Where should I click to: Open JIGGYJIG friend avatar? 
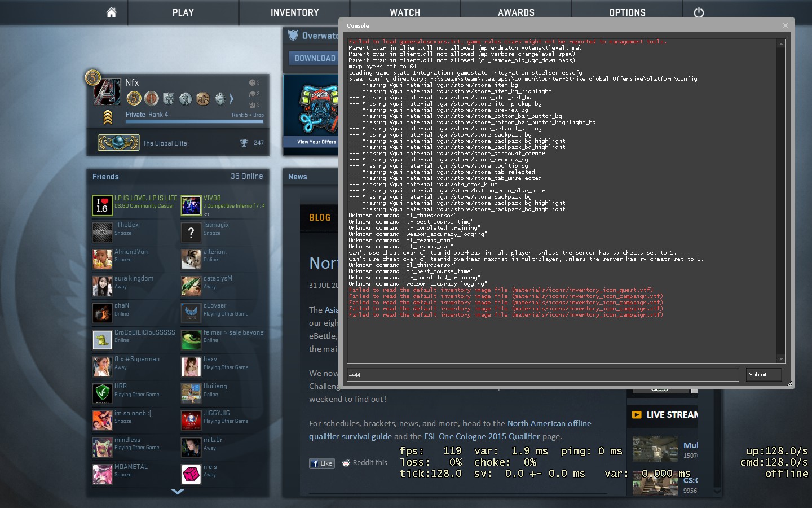pyautogui.click(x=191, y=421)
